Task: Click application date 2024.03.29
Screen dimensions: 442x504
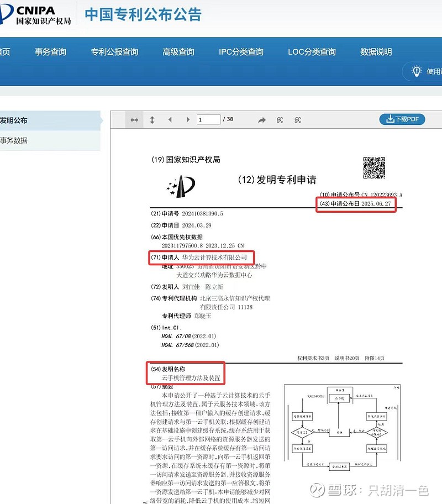Action: (x=196, y=225)
